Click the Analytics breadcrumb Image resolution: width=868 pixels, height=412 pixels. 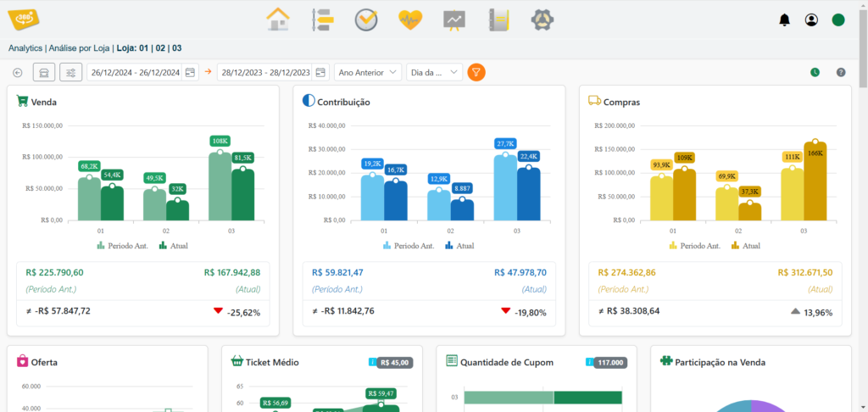(x=25, y=48)
